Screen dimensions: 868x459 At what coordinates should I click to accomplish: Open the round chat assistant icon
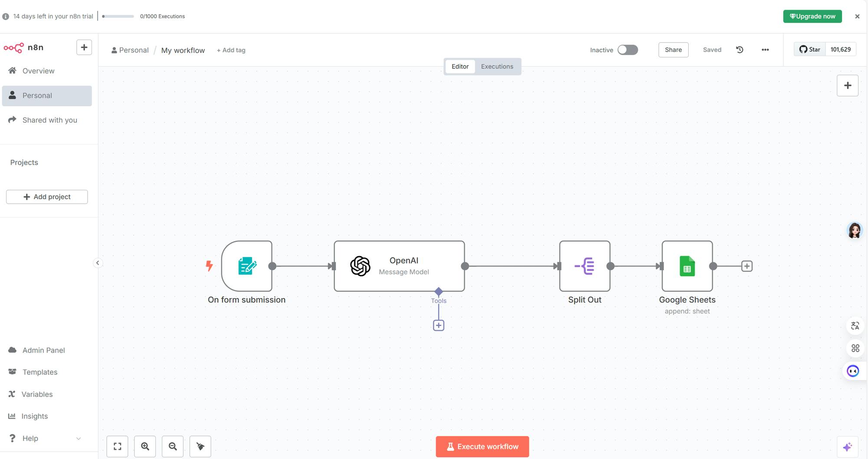click(x=853, y=371)
